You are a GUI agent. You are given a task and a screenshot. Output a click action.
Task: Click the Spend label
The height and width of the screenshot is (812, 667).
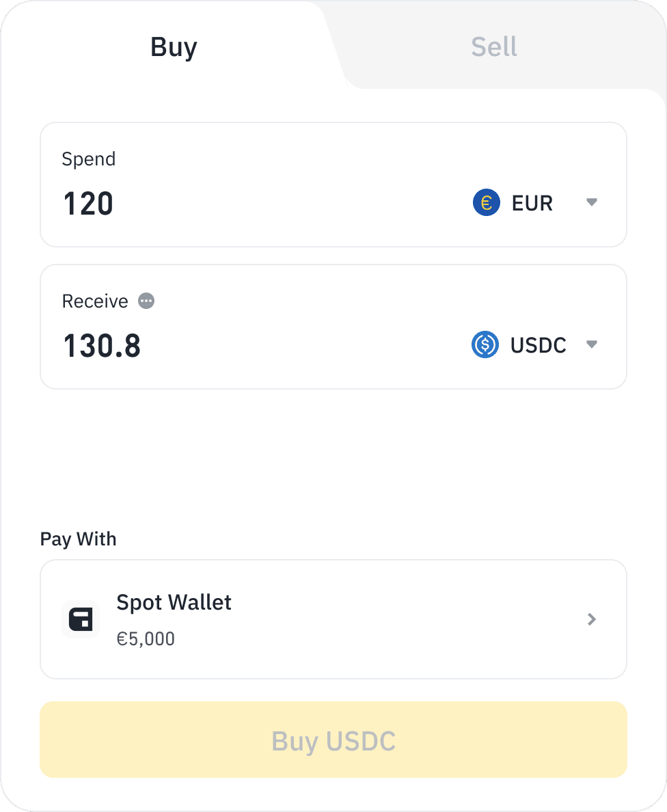click(89, 159)
